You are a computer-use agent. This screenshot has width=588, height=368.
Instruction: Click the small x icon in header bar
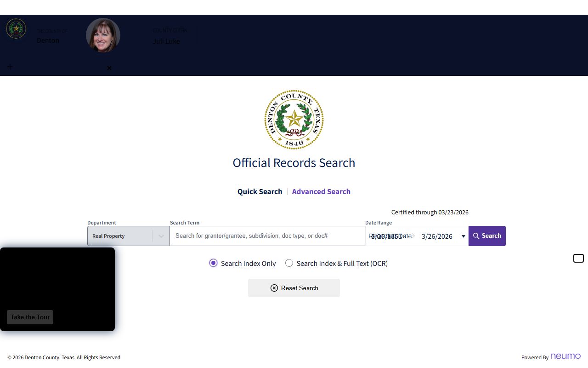point(109,68)
